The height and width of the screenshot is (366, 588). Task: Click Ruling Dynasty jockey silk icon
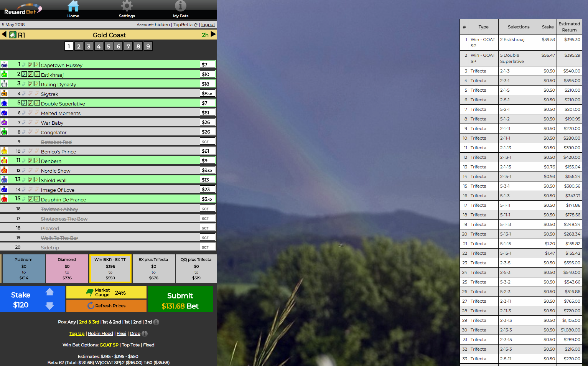4,84
